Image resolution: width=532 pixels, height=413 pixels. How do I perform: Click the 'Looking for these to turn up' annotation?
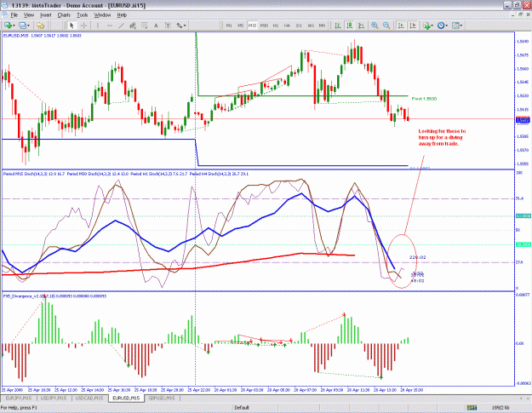point(442,137)
